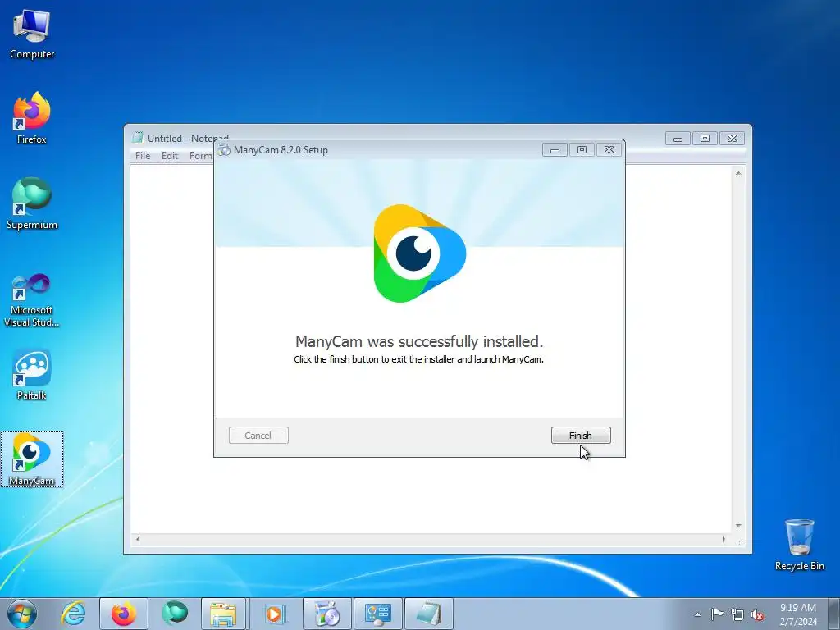Image resolution: width=840 pixels, height=630 pixels.
Task: Minimize the Untitled Notepad window
Action: [x=678, y=138]
